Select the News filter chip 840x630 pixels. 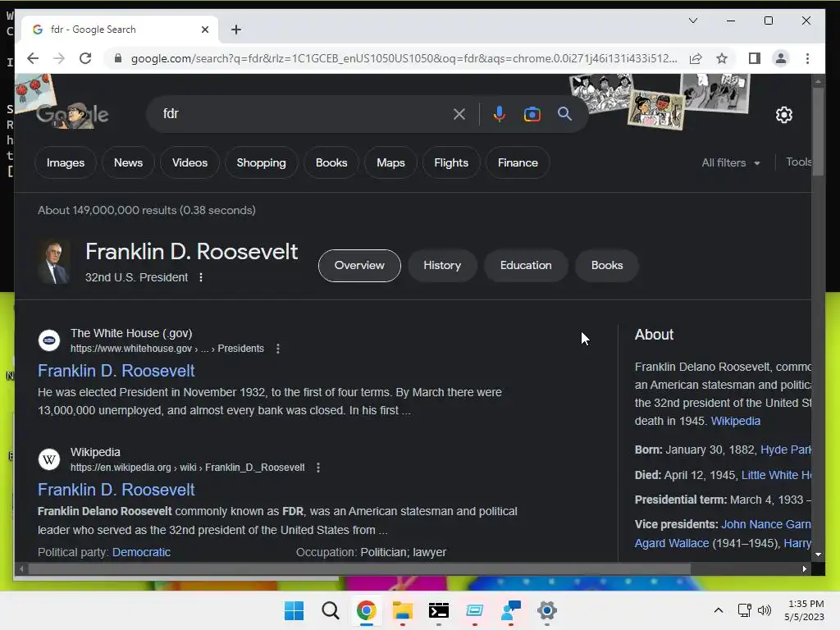[x=128, y=163]
